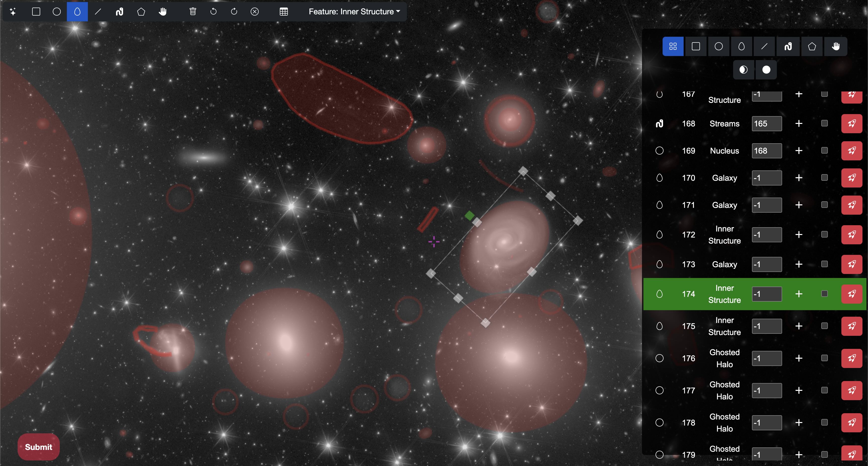Choose the polygon tool in top toolbar

141,12
